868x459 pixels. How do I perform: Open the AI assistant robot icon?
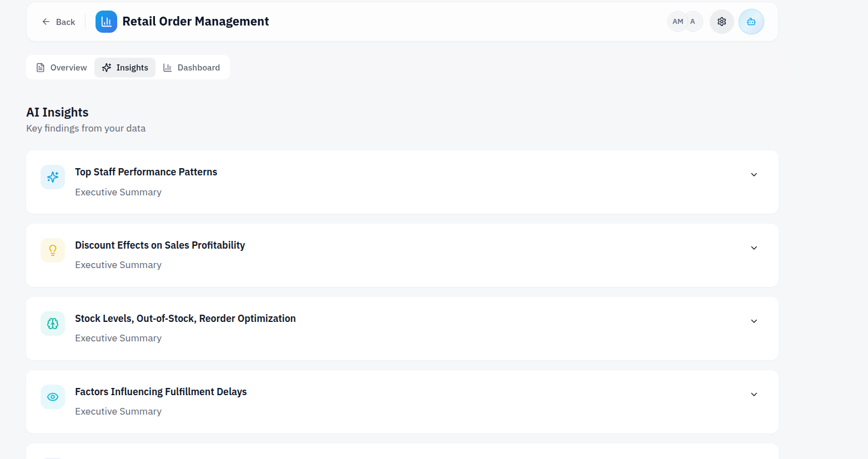[751, 22]
